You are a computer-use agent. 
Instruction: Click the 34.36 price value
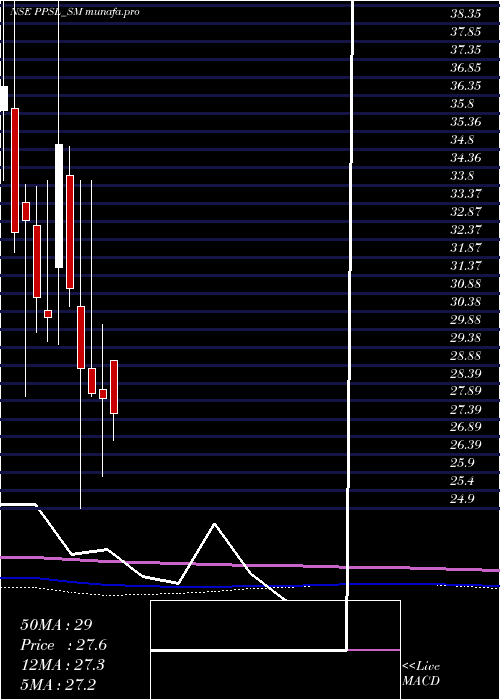click(466, 158)
